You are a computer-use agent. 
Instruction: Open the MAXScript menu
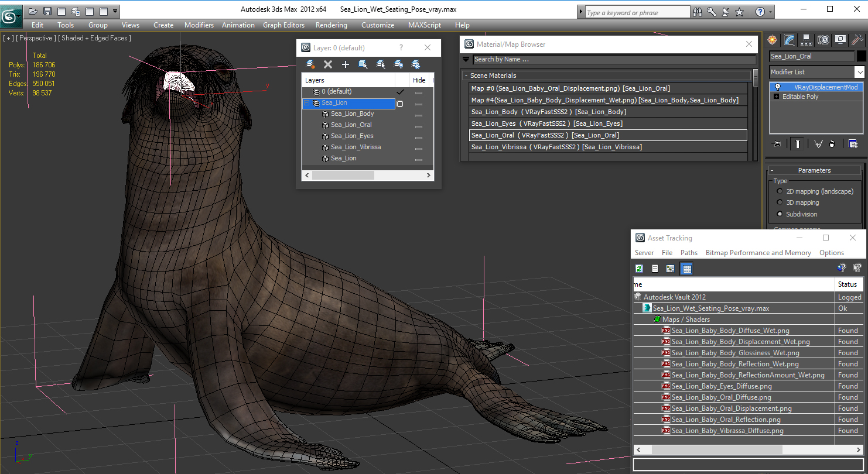pos(425,25)
